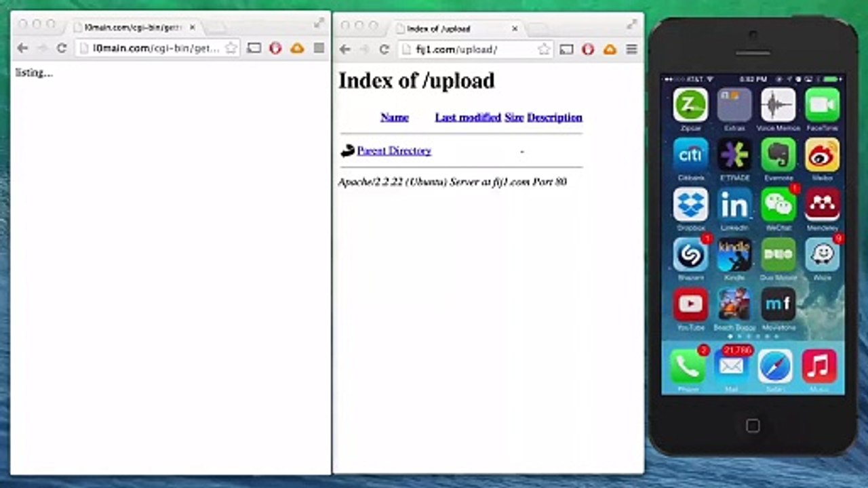Viewport: 868px width, 488px height.
Task: Close the l0main.com tab
Action: [x=193, y=28]
